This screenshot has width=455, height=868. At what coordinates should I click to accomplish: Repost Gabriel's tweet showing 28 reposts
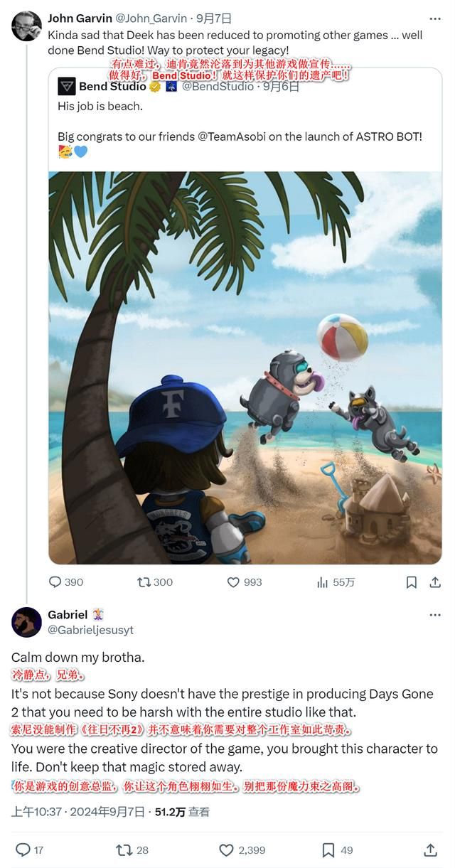124,850
